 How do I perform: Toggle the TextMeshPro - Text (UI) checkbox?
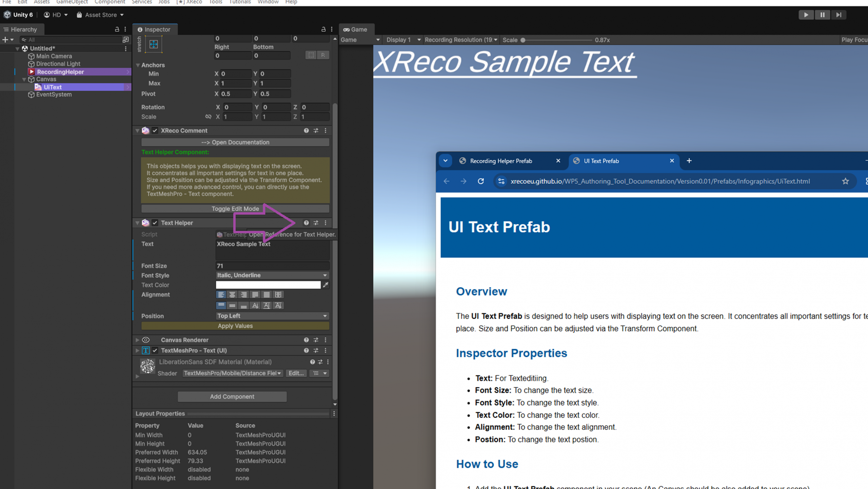tap(155, 350)
